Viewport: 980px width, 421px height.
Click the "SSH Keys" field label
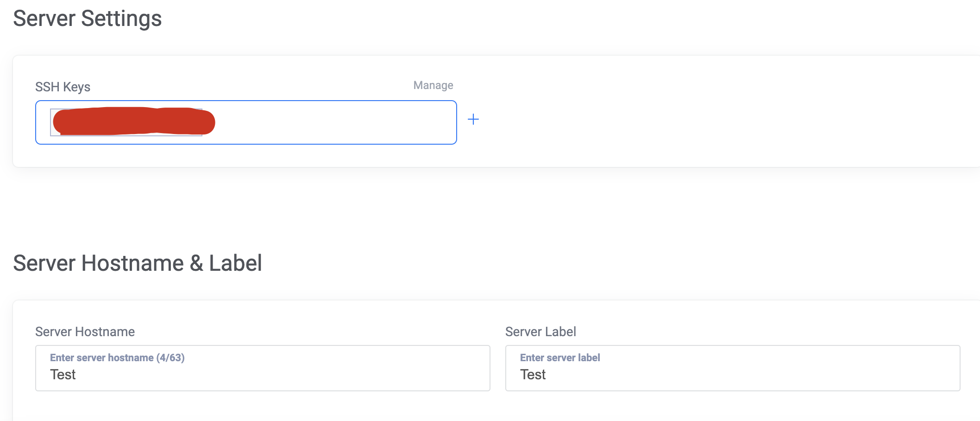63,87
